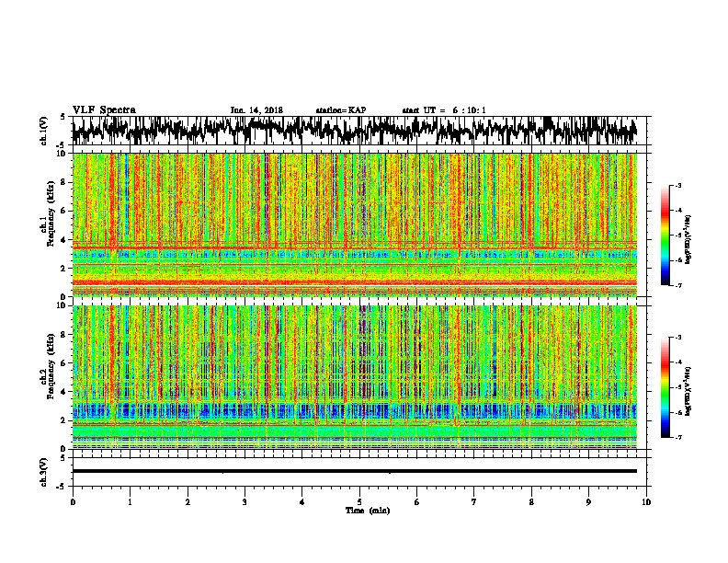
Task: Click the "8" kHz tick on ch.2 frequency axis
Action: pos(64,335)
